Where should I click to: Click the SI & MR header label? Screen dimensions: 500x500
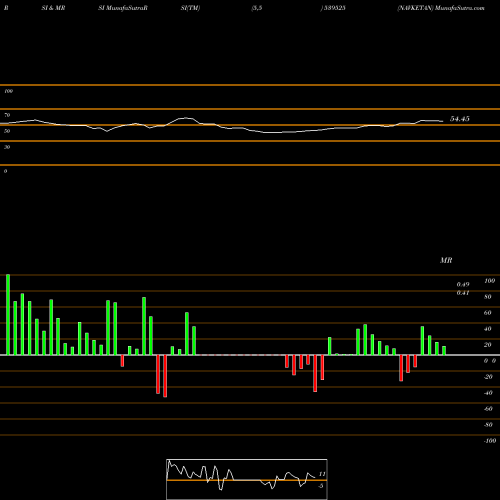[x=53, y=8]
